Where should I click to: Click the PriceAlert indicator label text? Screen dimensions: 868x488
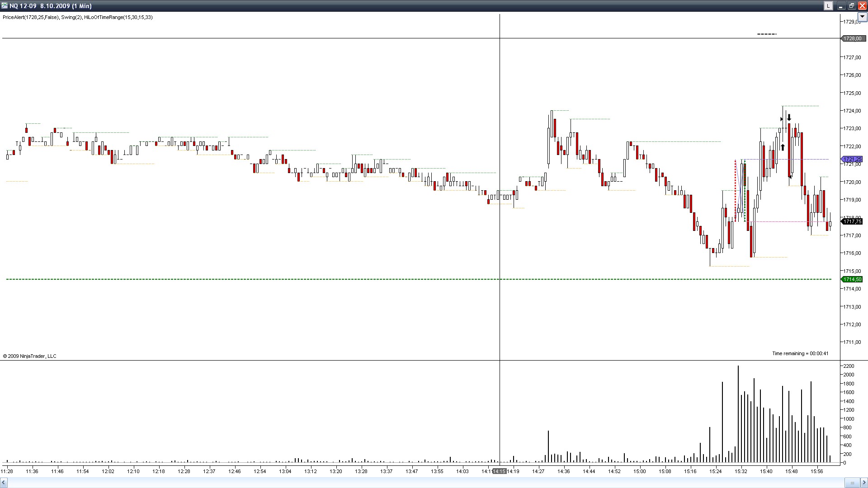point(30,17)
